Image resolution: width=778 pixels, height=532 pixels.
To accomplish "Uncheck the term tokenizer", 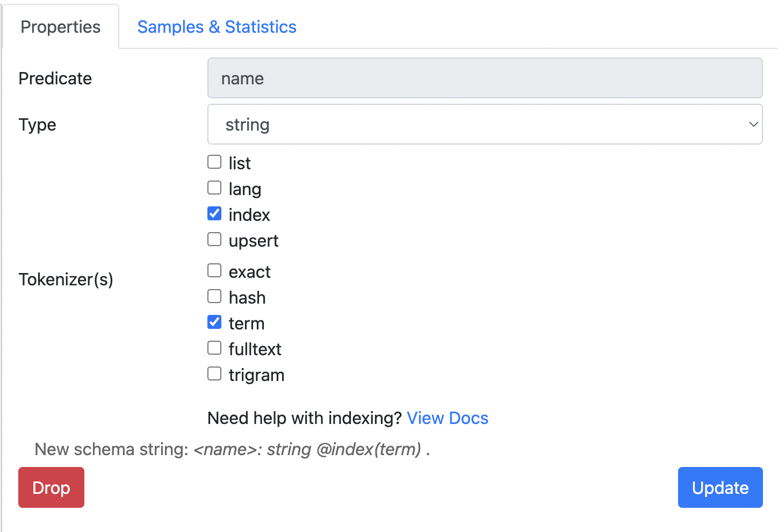I will coord(214,322).
